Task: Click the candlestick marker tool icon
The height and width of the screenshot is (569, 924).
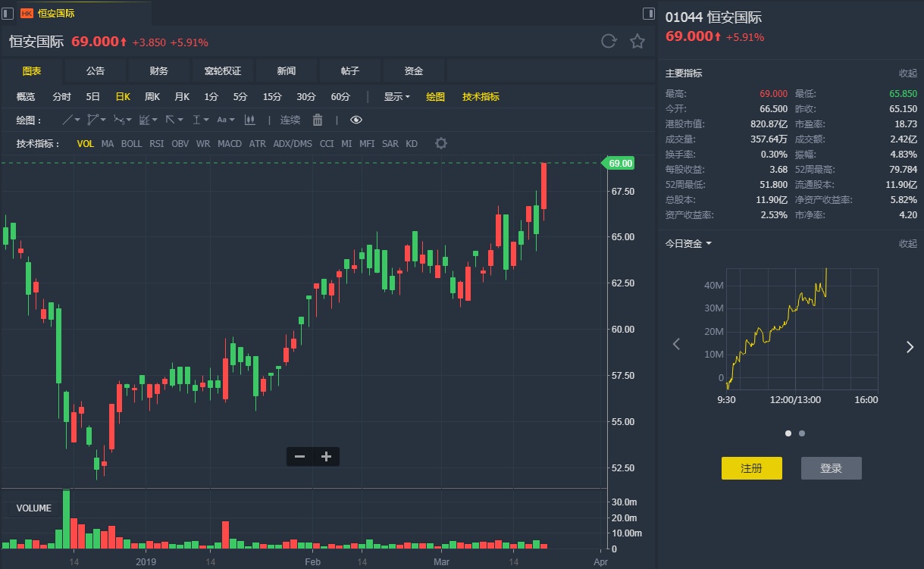Action: coord(249,120)
